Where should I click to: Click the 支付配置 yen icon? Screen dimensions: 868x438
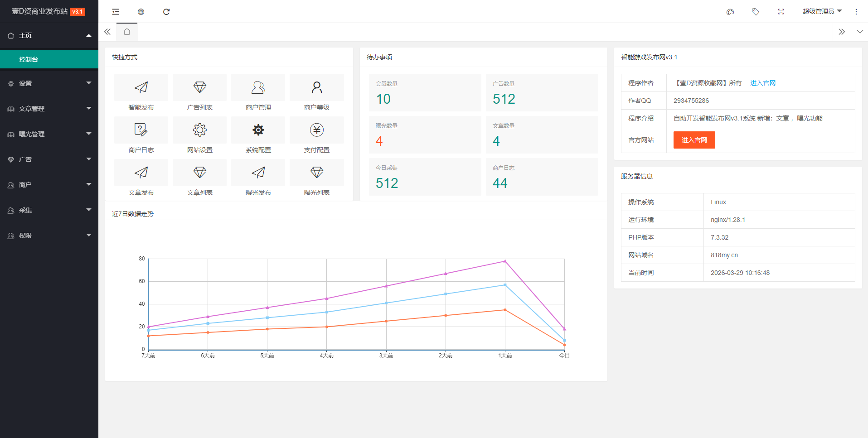pyautogui.click(x=316, y=130)
